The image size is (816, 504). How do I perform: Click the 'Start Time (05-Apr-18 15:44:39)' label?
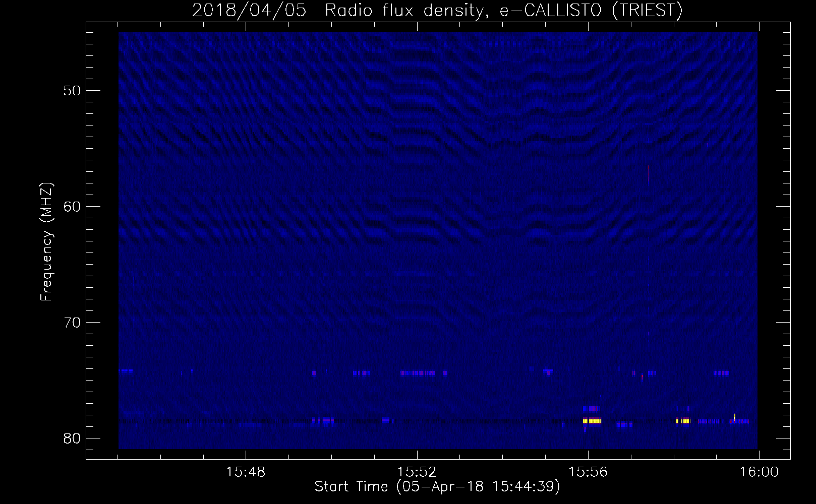(x=437, y=487)
